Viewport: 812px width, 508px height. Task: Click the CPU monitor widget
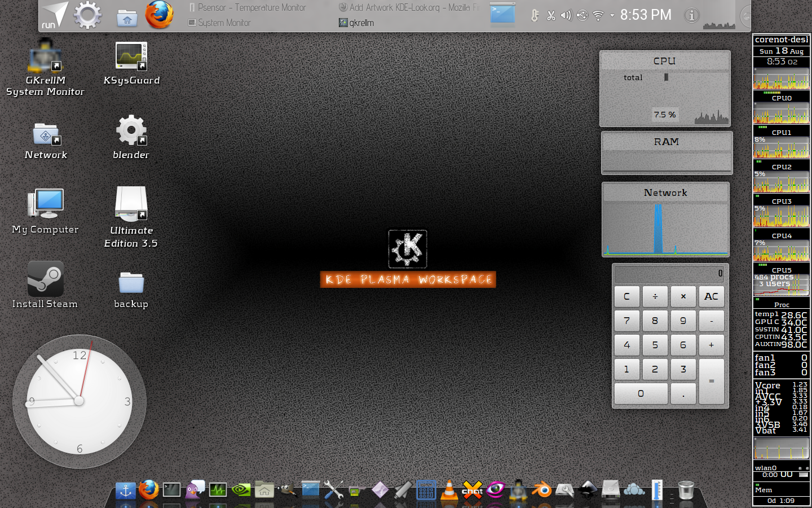click(665, 89)
